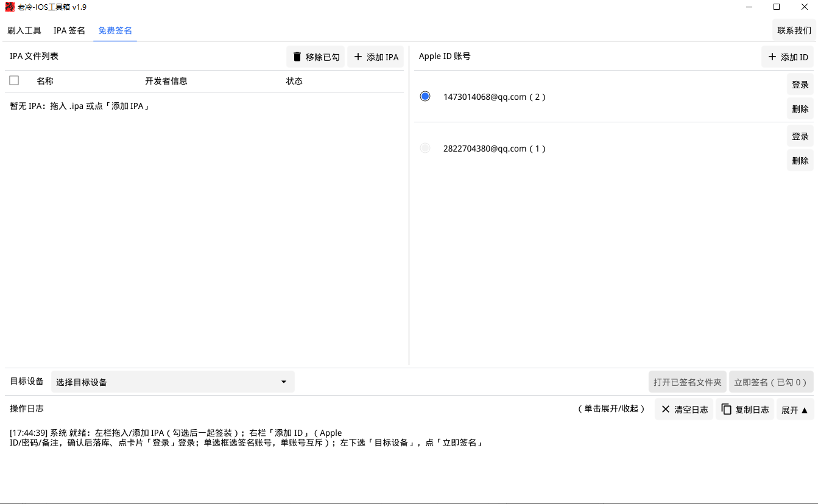Delete the 2822704380@qq.com account
Screen dimensions: 818x504
[x=800, y=161]
